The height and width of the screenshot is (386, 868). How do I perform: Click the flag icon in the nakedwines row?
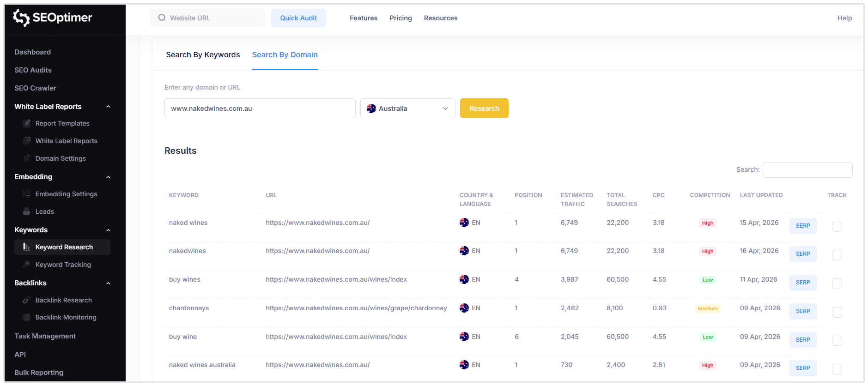pos(464,251)
